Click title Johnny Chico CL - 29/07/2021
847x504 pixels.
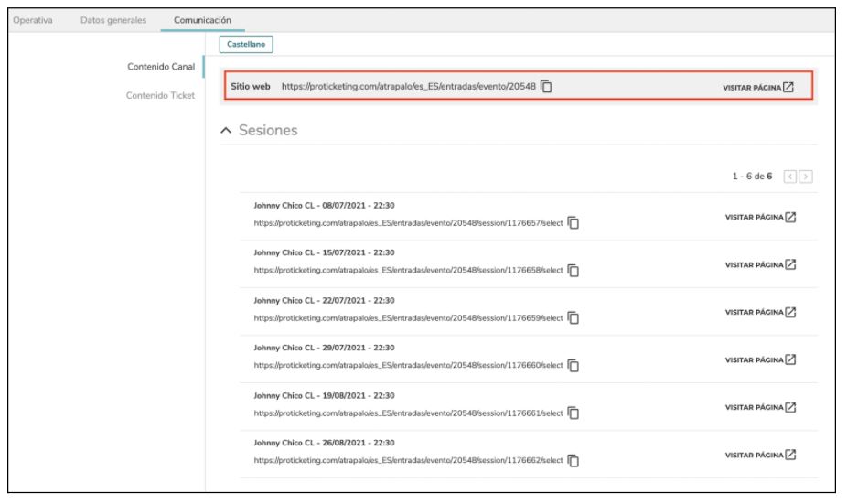(324, 348)
